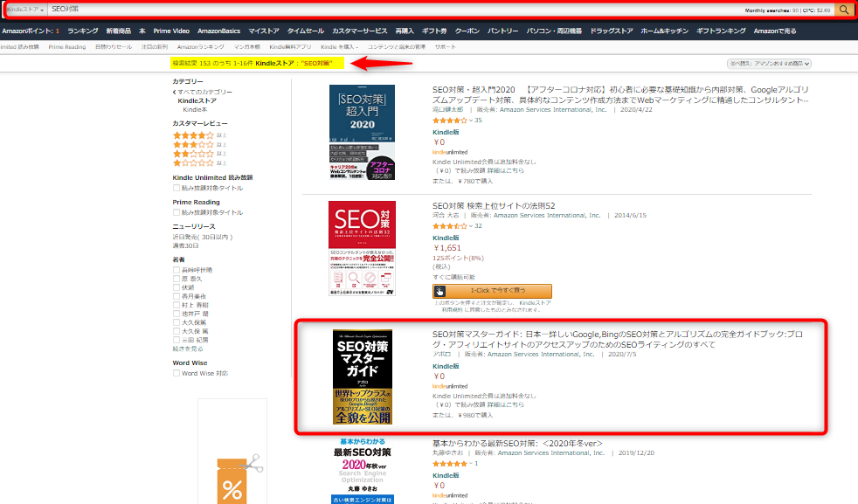Open Kindleストア search category dropdown
Screen dimensions: 858x504
[x=25, y=10]
